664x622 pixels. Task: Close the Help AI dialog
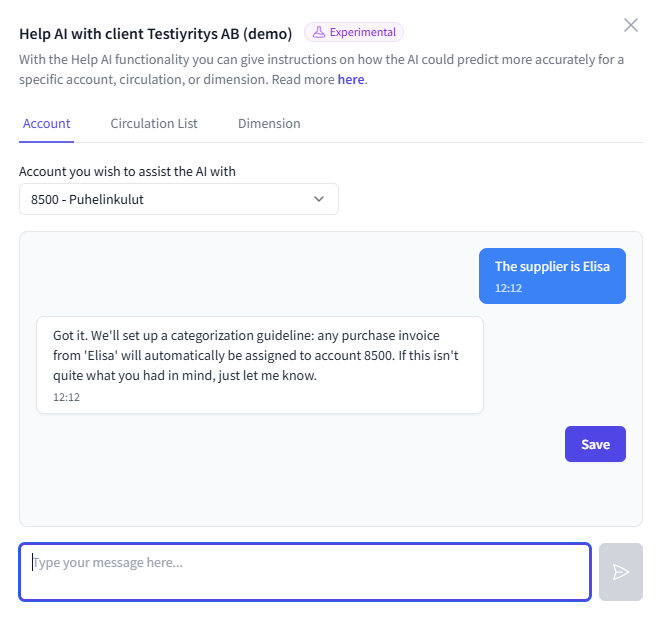(x=630, y=25)
